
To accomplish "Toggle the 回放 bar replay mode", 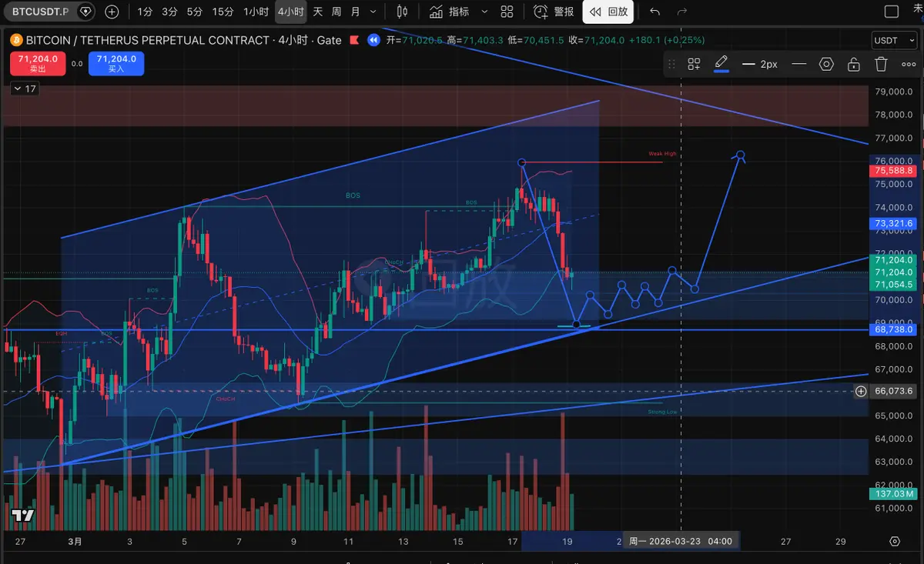I will [608, 12].
